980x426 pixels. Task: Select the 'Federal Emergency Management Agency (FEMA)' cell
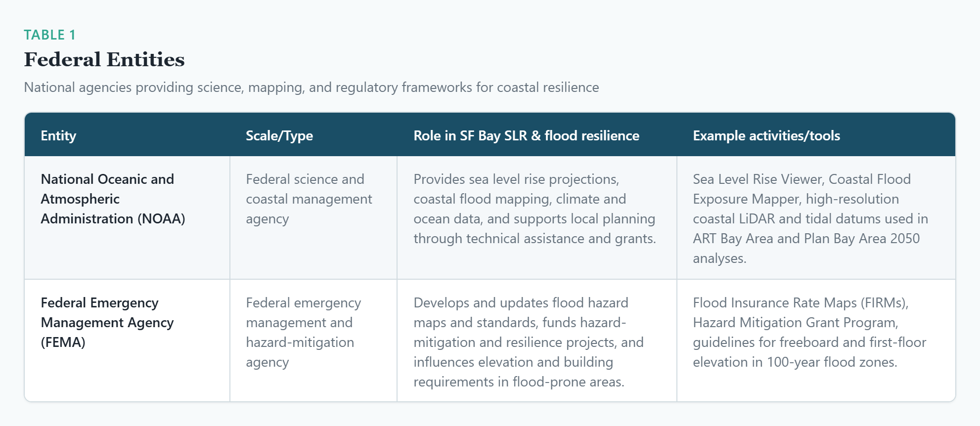(127, 341)
